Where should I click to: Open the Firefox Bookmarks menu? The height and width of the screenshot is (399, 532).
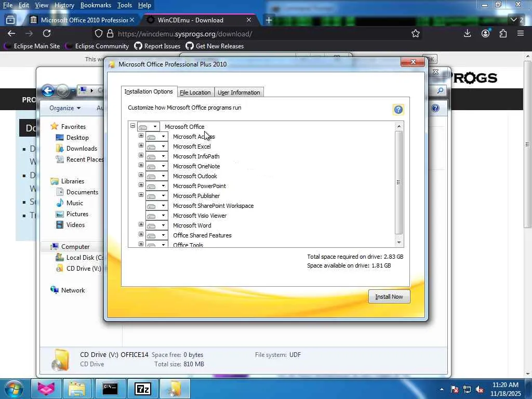click(x=96, y=5)
